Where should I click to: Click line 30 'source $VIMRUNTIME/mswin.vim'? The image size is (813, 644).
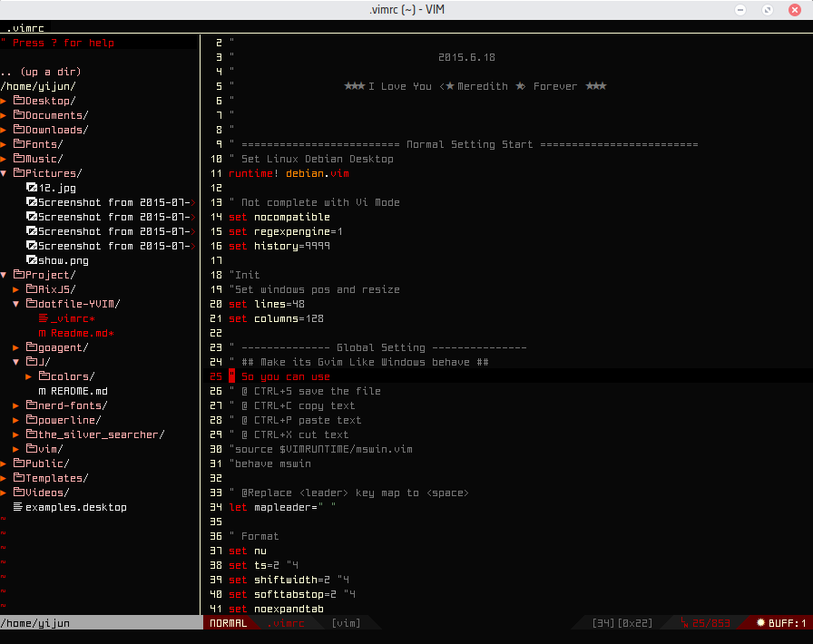click(x=321, y=449)
